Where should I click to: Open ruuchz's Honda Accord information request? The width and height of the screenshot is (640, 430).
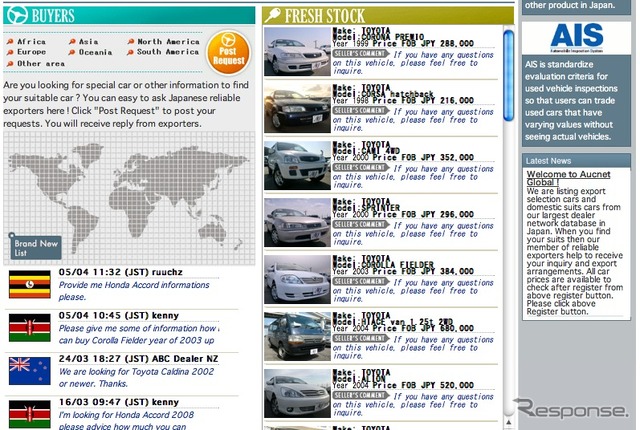134,290
